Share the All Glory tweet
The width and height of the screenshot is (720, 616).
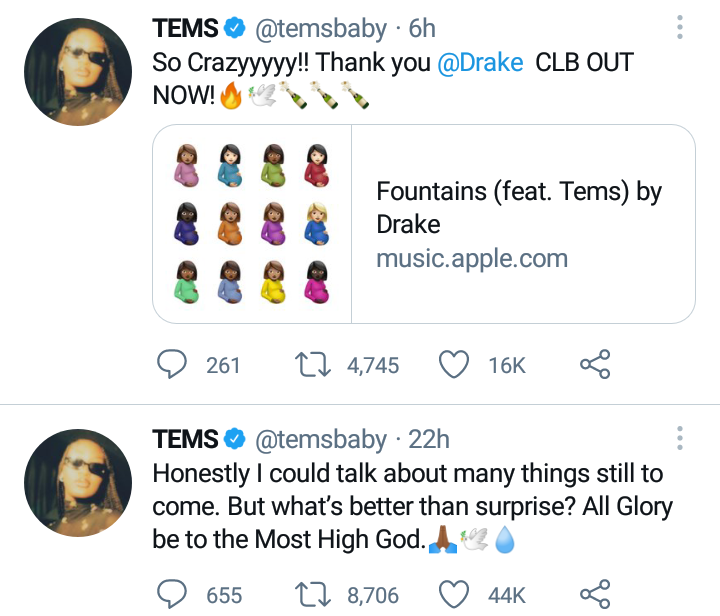pos(594,593)
